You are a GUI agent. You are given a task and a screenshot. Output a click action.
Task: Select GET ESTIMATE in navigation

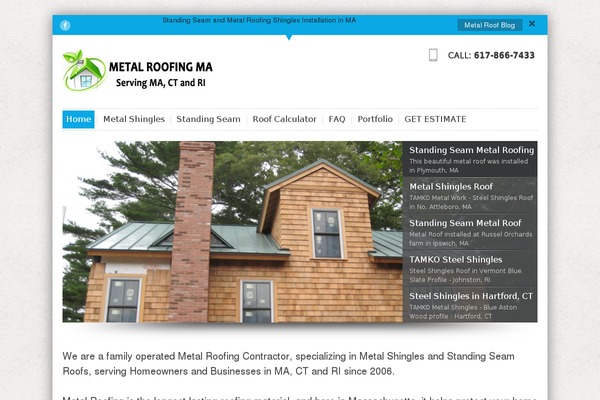(435, 119)
